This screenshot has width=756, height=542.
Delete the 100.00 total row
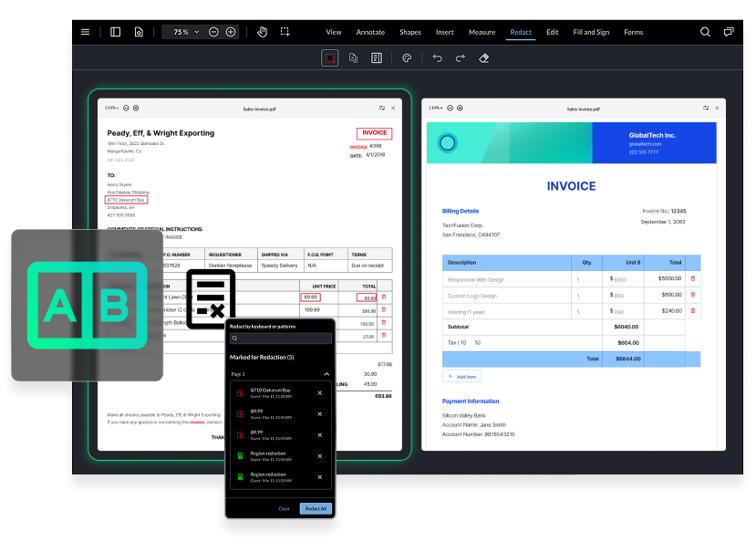point(384,323)
